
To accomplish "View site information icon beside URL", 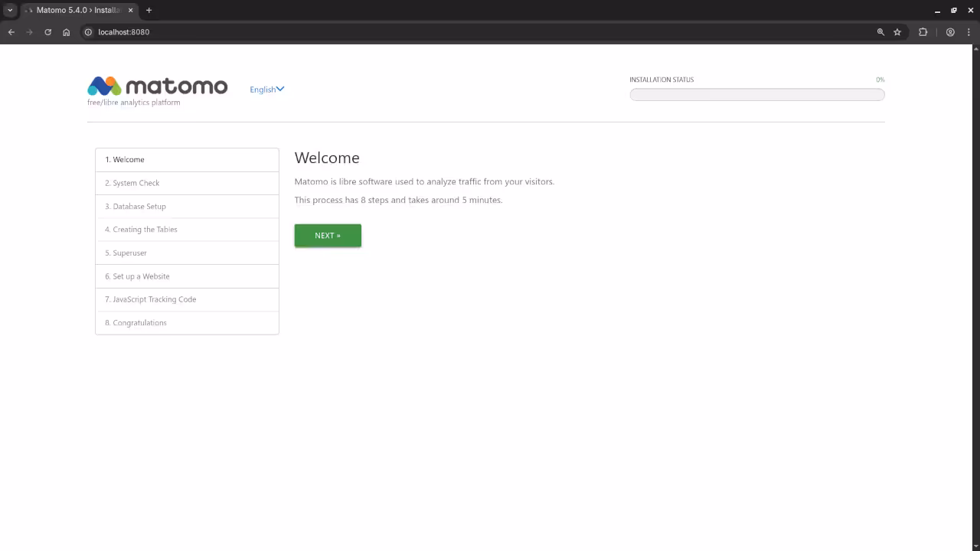I will coord(88,32).
